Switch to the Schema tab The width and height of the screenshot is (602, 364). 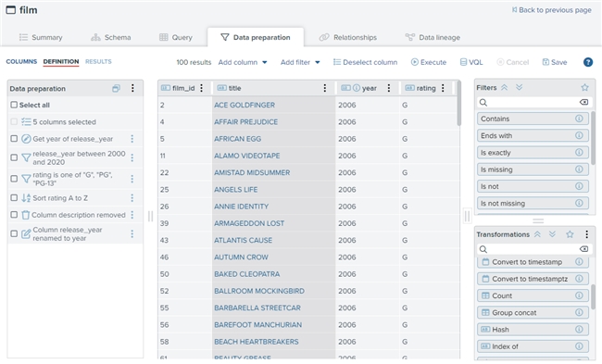111,37
